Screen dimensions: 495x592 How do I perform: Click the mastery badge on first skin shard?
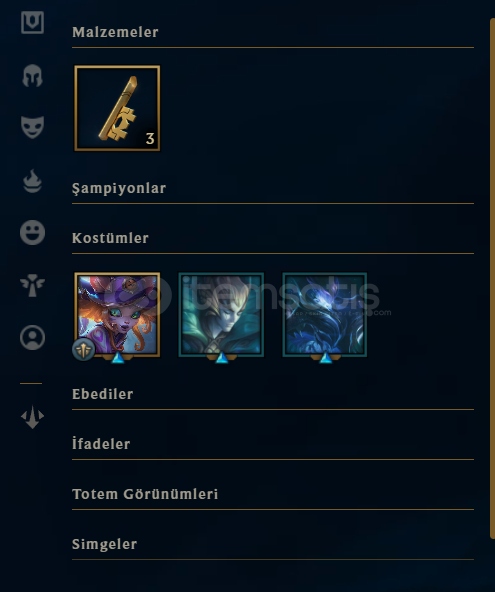tap(83, 349)
